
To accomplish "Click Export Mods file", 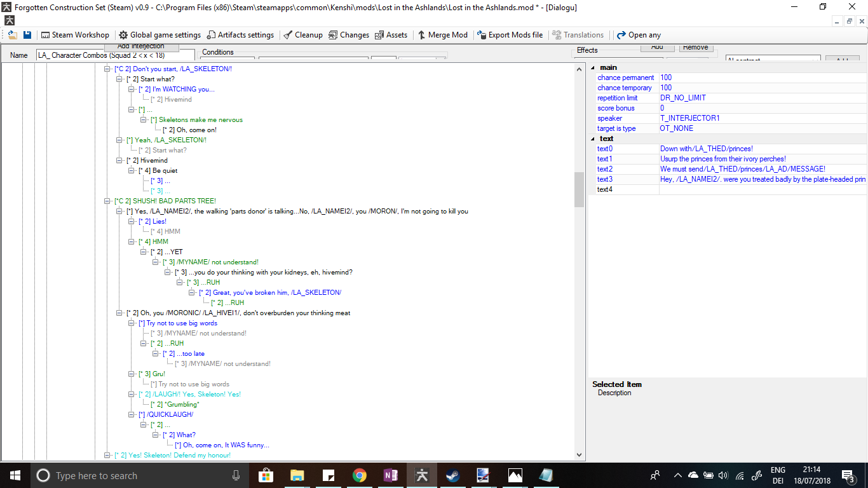I will [x=510, y=35].
